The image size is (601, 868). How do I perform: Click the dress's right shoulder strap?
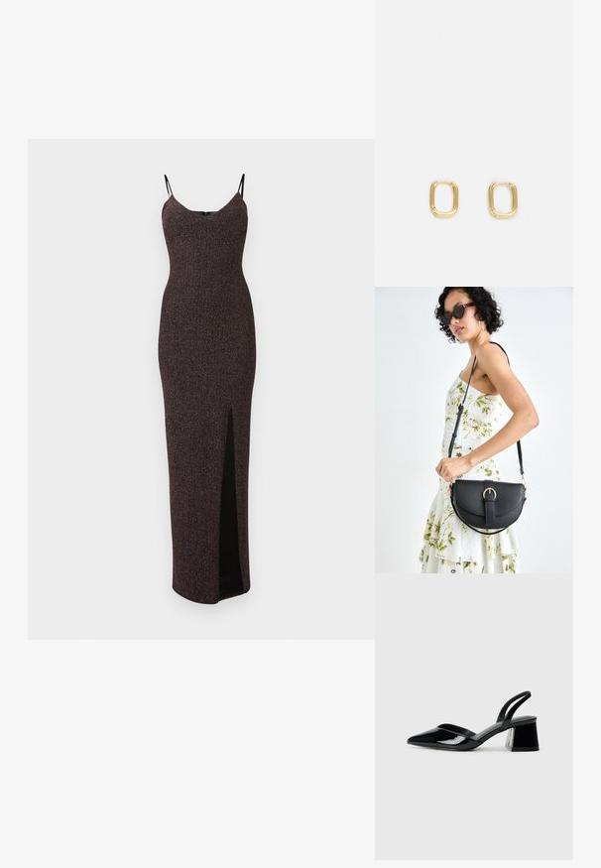241,186
